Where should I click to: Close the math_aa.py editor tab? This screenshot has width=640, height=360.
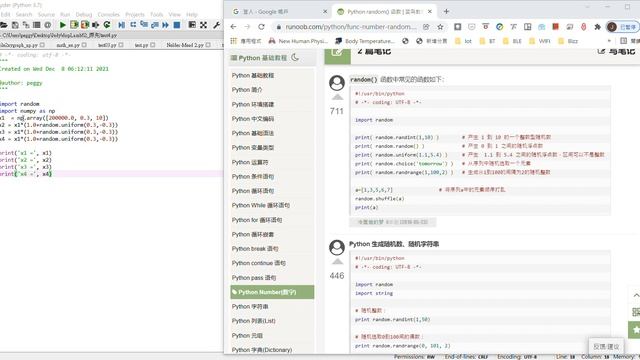pos(84,45)
